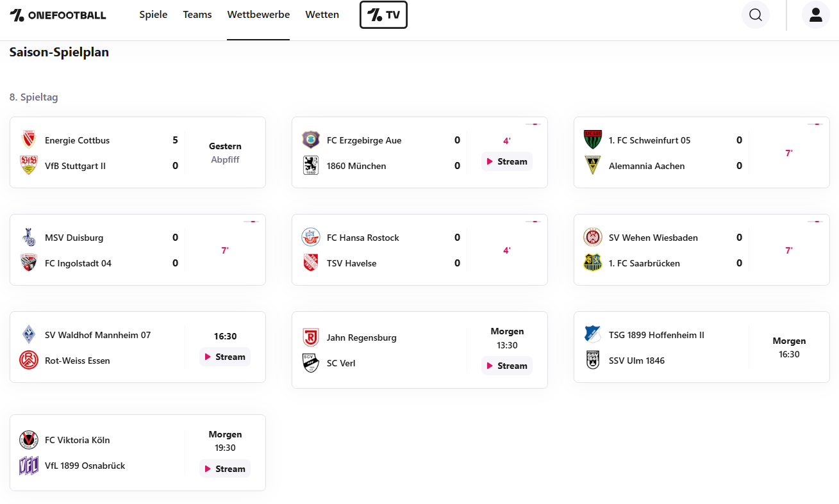839x504 pixels.
Task: Play Stream for Waldhof Mannheim match
Action: tap(225, 357)
